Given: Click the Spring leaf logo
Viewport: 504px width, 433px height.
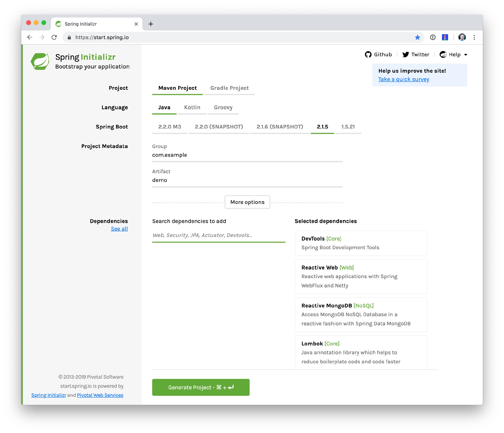Looking at the screenshot, I should click(40, 61).
